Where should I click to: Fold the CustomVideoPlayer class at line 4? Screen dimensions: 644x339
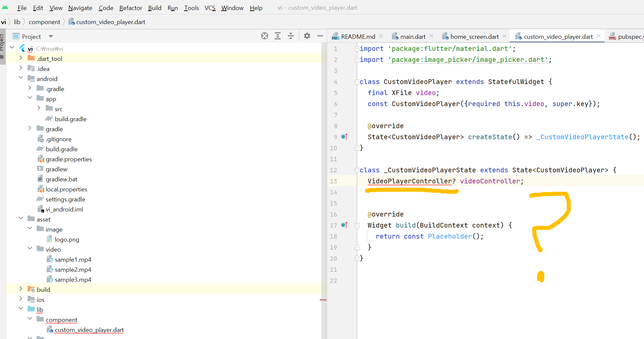click(x=357, y=82)
